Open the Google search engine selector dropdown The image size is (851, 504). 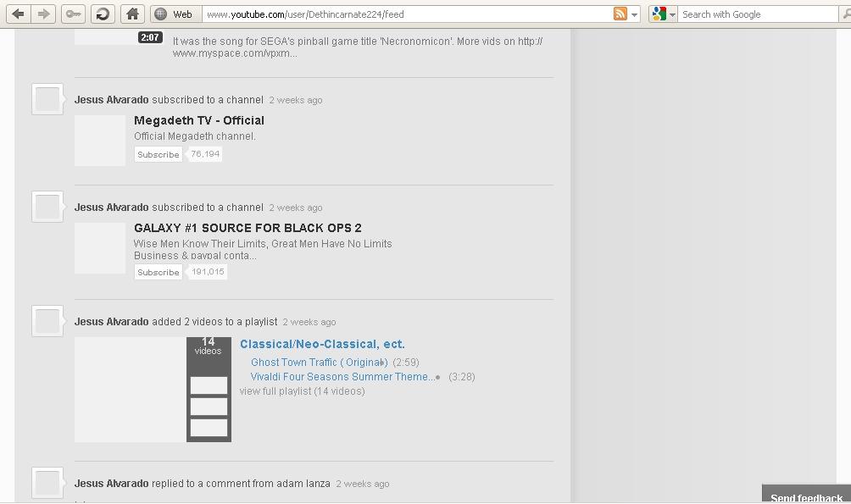663,14
